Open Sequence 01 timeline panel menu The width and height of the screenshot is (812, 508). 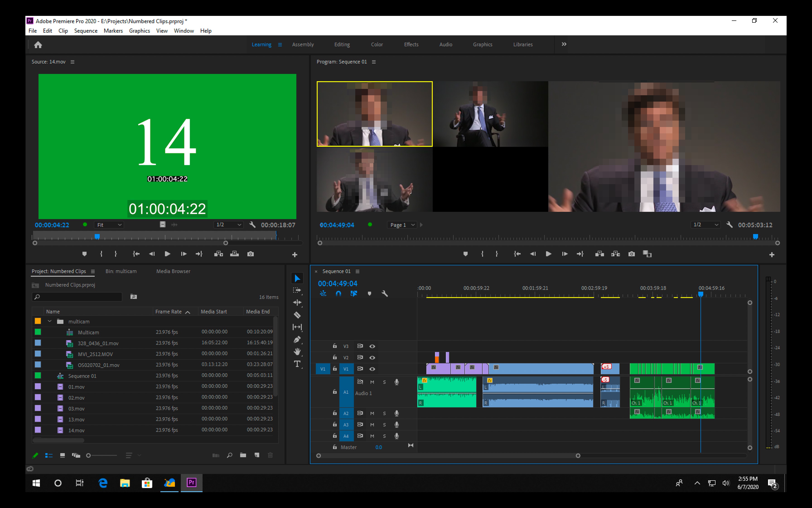(x=357, y=271)
